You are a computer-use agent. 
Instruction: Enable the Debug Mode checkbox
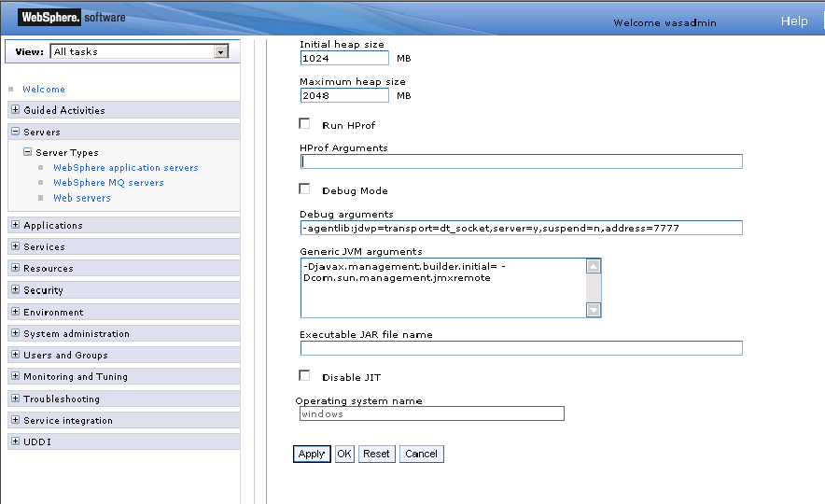tap(304, 189)
